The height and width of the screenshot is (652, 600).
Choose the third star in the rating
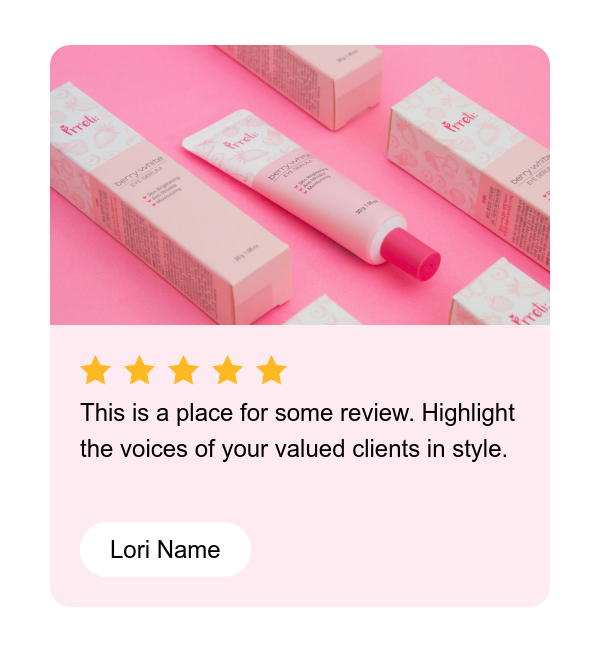click(x=183, y=370)
